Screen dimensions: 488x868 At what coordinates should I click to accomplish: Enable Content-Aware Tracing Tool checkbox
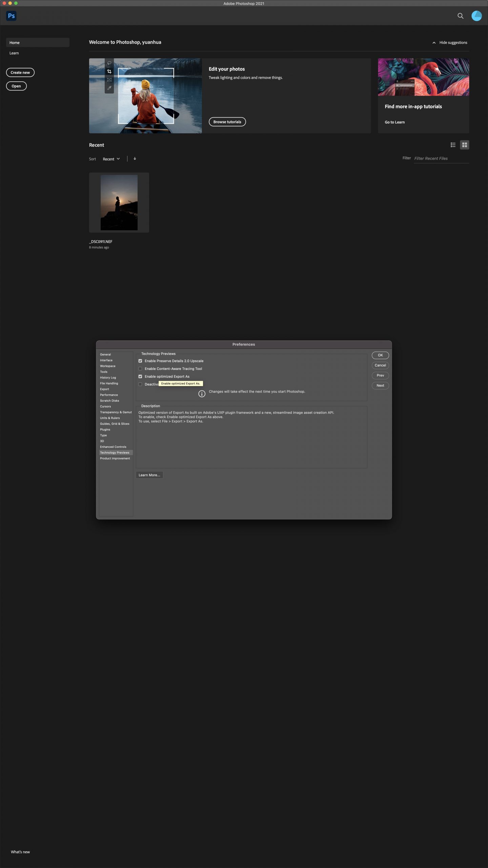[x=140, y=369]
